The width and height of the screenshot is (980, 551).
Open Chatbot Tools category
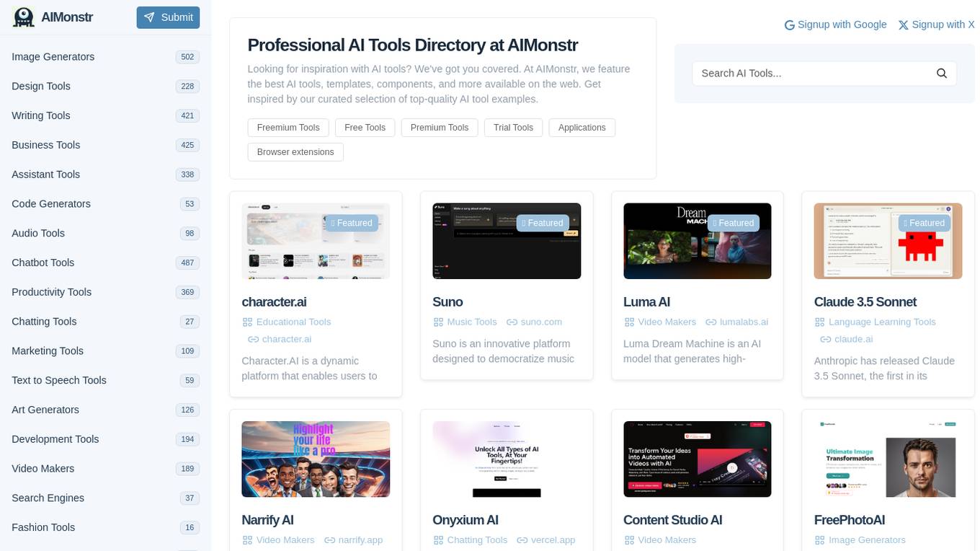coord(105,263)
